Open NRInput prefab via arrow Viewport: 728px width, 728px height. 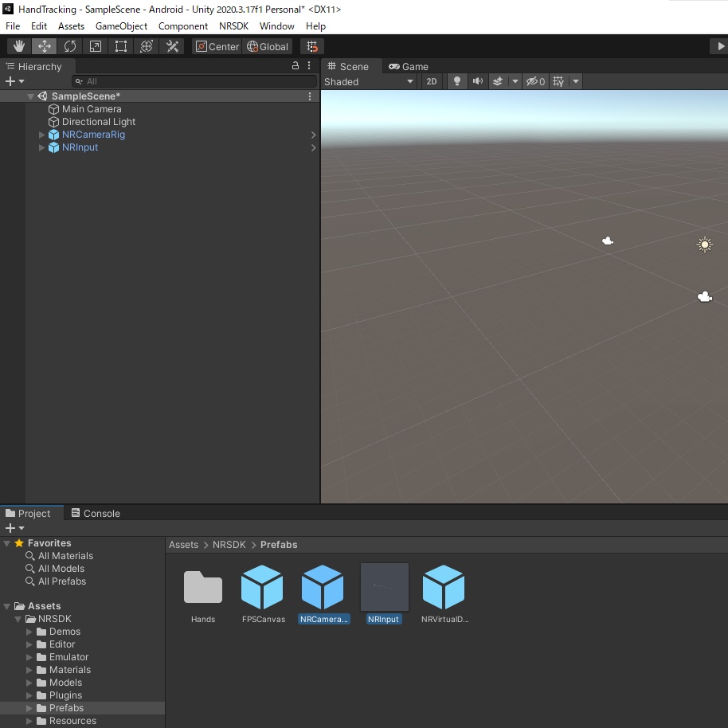(x=313, y=147)
